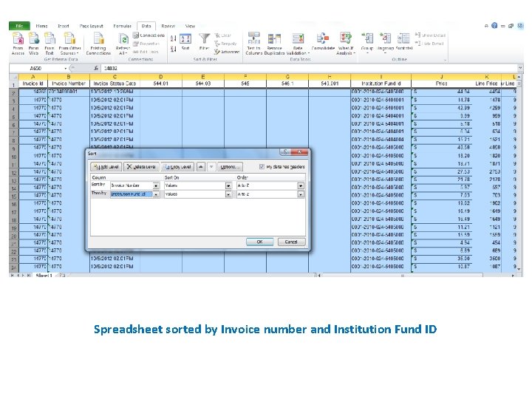Viewport: 532px width, 399px height.
Task: Click the Delete Level button
Action: (141, 167)
